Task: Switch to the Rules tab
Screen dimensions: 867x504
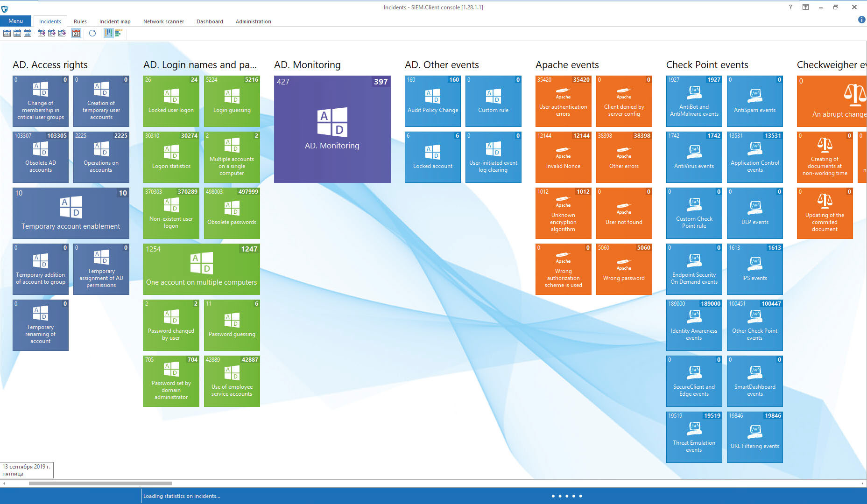Action: pyautogui.click(x=80, y=21)
